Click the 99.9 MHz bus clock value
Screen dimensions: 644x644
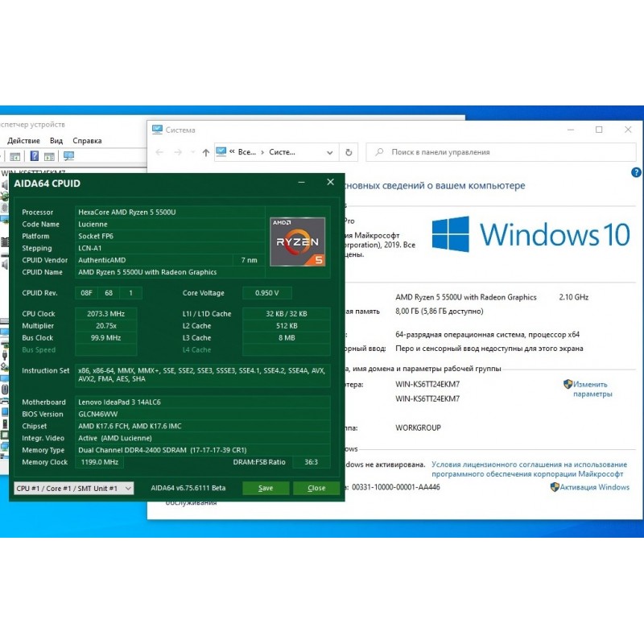(106, 337)
